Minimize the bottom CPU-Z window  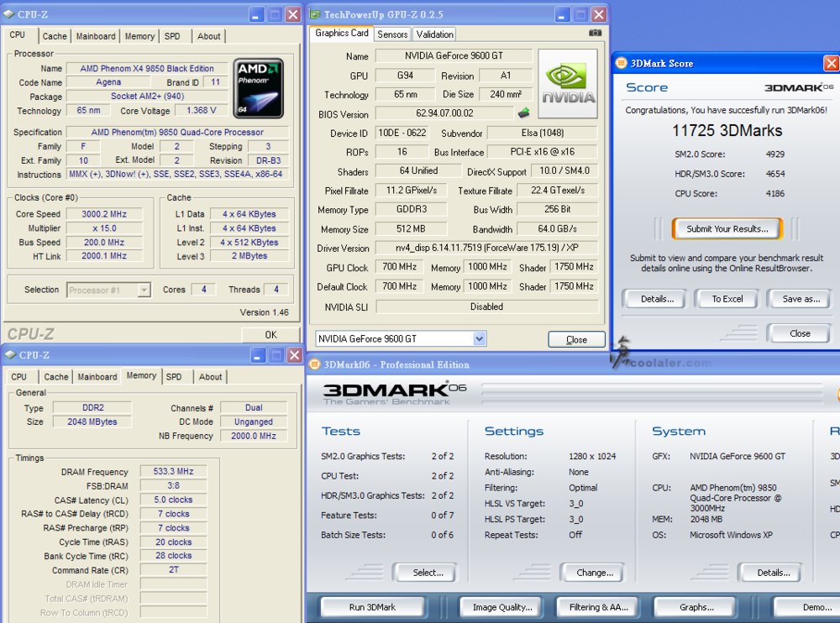point(258,355)
